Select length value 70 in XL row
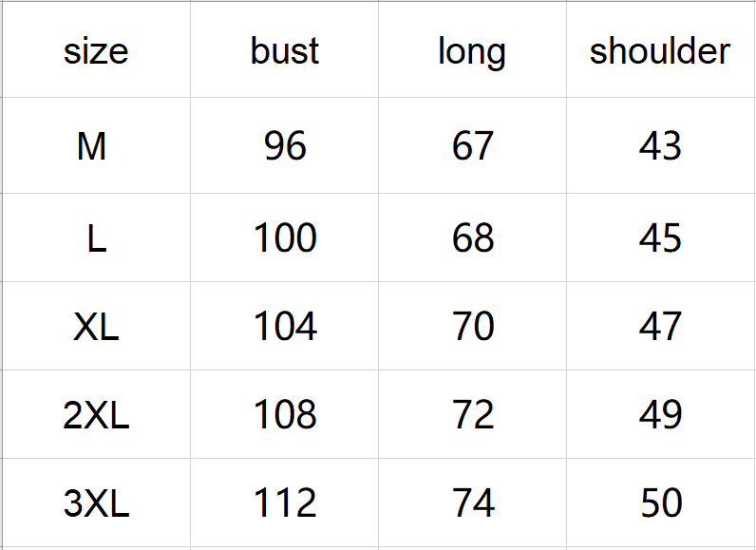 (473, 328)
